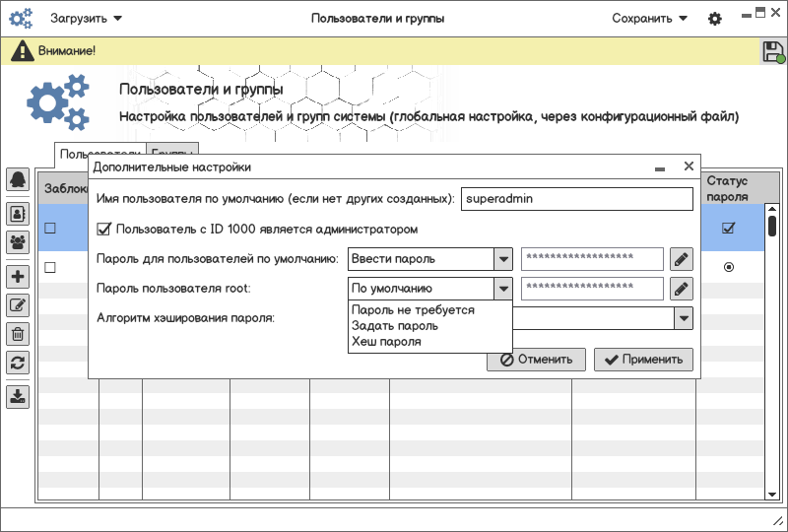Viewport: 788px width, 532px height.
Task: Expand the 'Ввести пароль' dropdown
Action: pyautogui.click(x=503, y=259)
